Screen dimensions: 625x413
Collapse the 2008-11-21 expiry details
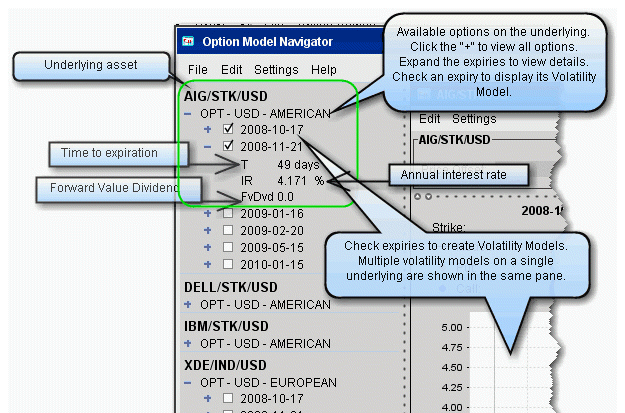click(x=208, y=146)
